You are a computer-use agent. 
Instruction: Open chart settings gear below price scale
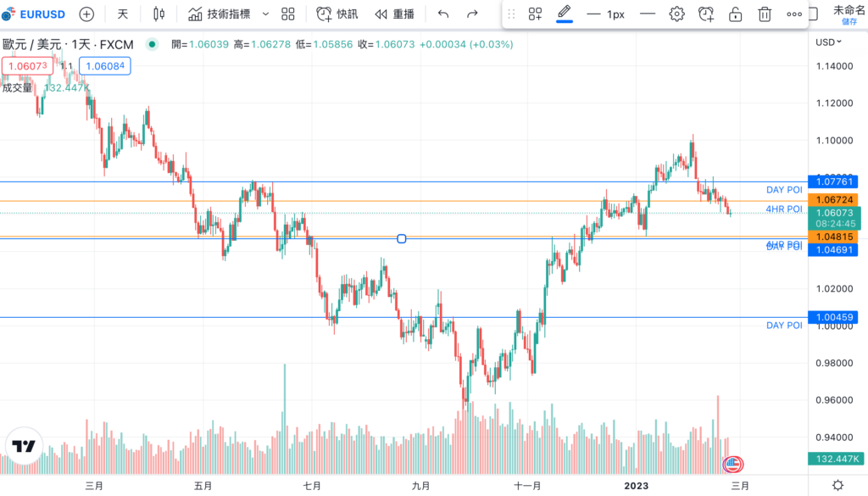(x=837, y=485)
